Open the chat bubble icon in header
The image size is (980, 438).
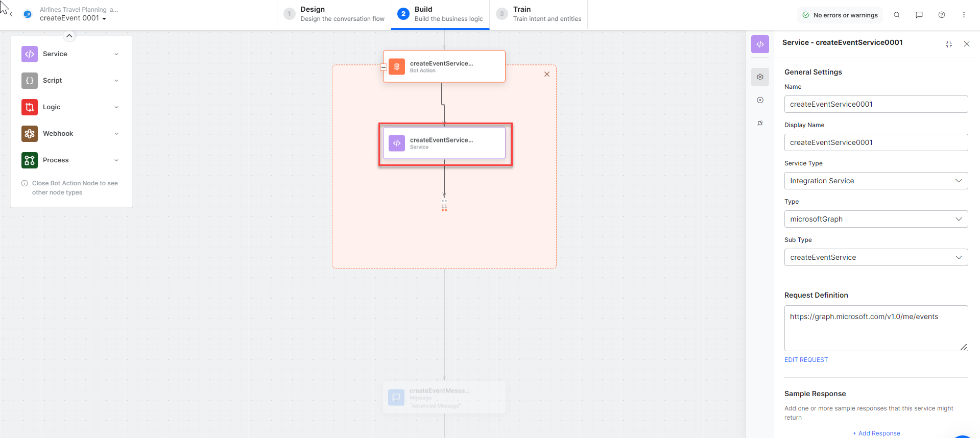(919, 15)
